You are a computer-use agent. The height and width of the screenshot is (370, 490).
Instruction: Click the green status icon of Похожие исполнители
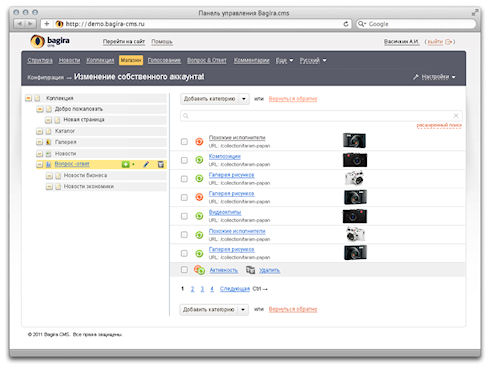click(199, 235)
